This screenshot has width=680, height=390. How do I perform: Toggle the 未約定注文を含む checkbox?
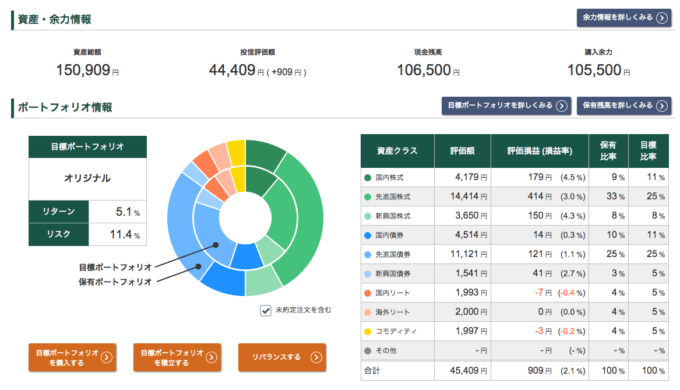tap(265, 310)
